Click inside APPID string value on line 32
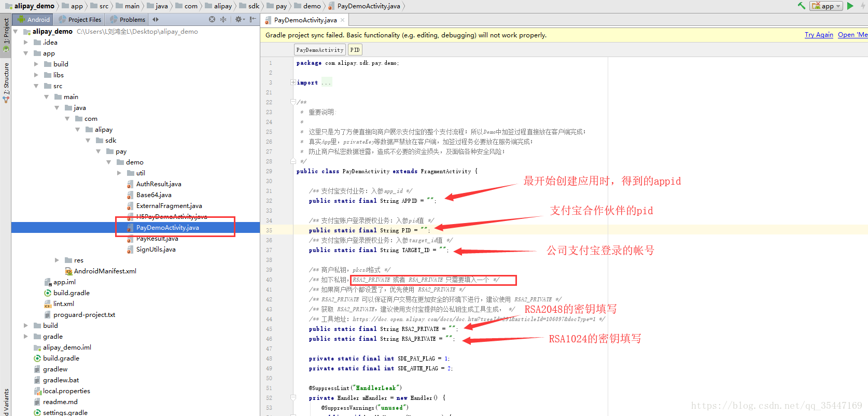The height and width of the screenshot is (416, 868). pos(430,201)
